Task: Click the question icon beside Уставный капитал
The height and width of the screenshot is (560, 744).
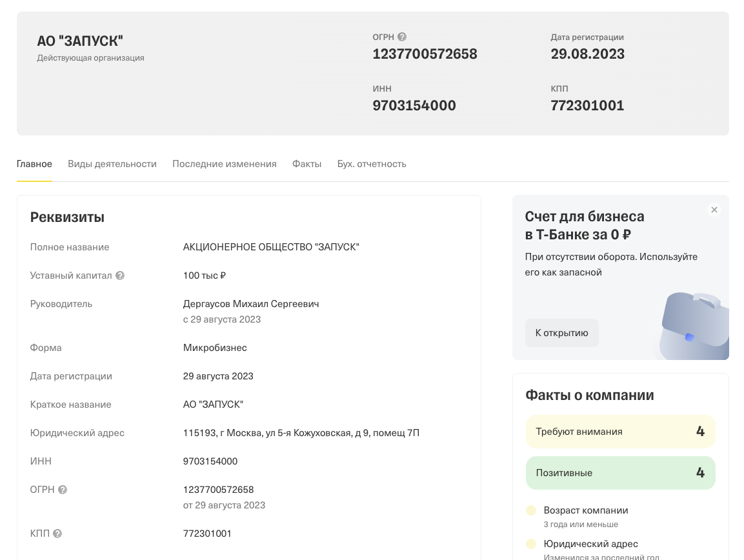Action: 120,275
